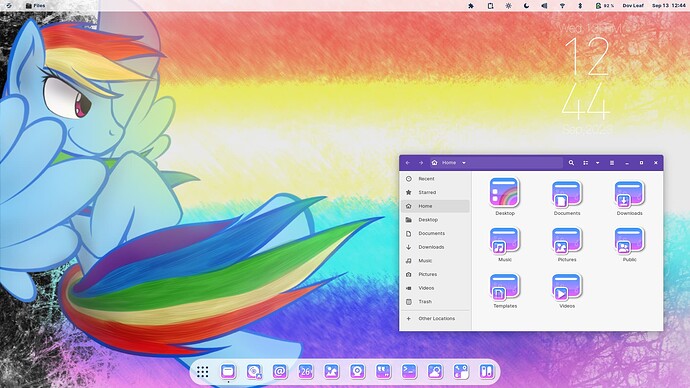690x388 pixels.
Task: Open Music from the Files sidebar
Action: [435, 260]
